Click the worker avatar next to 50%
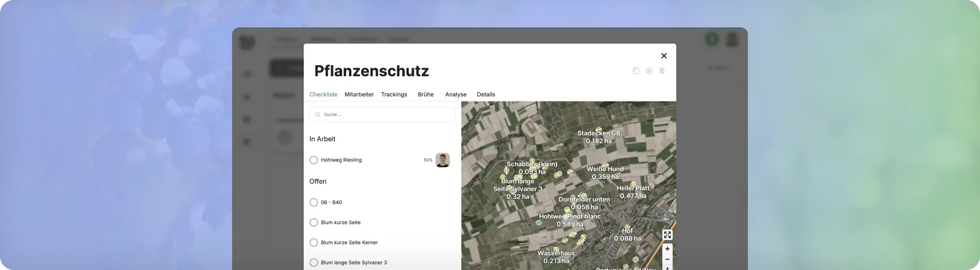Viewport: 980px width, 270px height. click(x=442, y=160)
